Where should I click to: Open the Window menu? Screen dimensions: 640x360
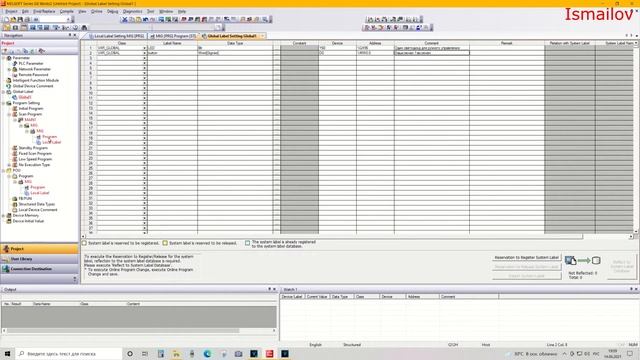[x=166, y=11]
